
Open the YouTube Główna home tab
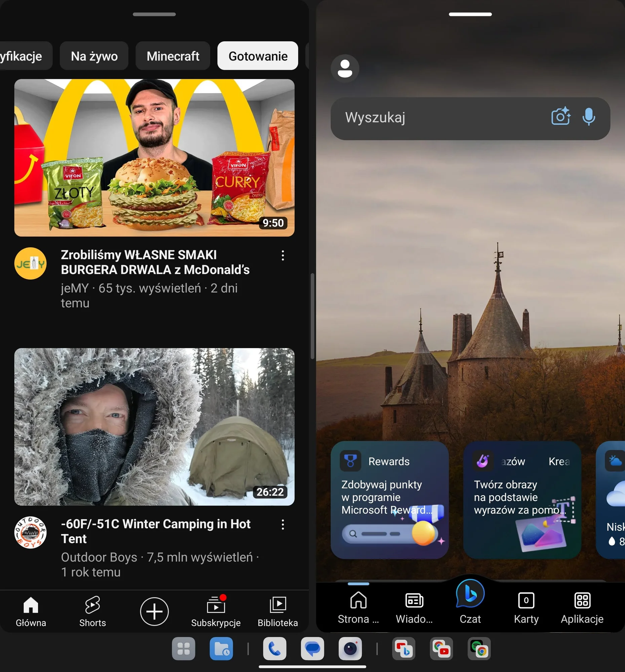(x=31, y=612)
